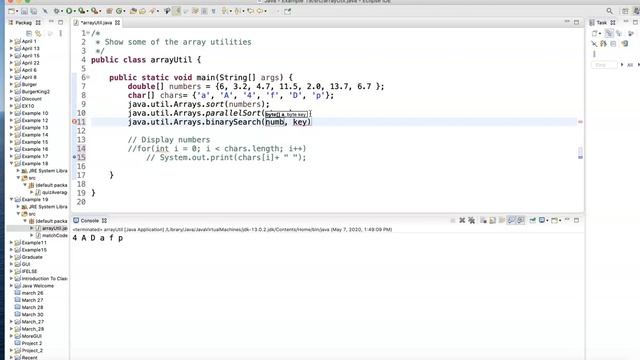640x360 pixels.
Task: Click the New Java Package icon in the toolbar
Action: pos(109,11)
